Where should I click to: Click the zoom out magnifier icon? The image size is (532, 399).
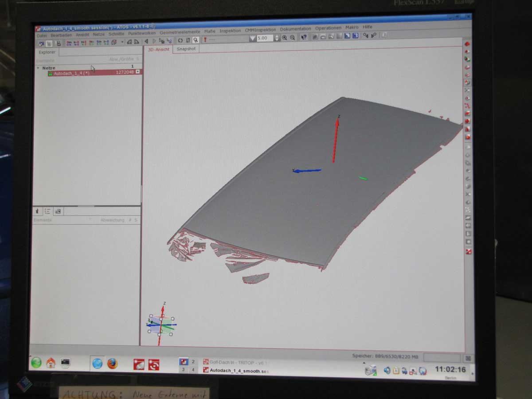point(293,38)
